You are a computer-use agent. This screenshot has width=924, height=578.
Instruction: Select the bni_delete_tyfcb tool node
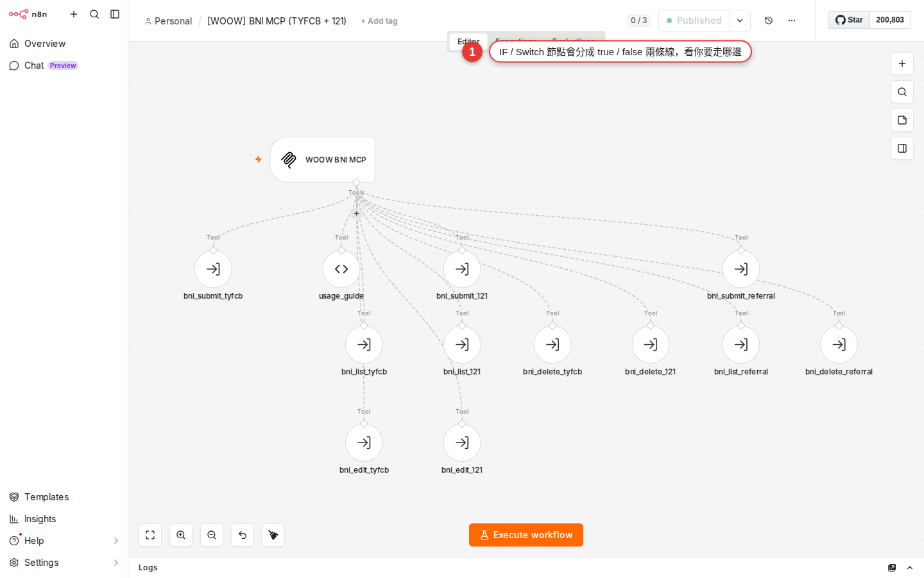tap(552, 345)
